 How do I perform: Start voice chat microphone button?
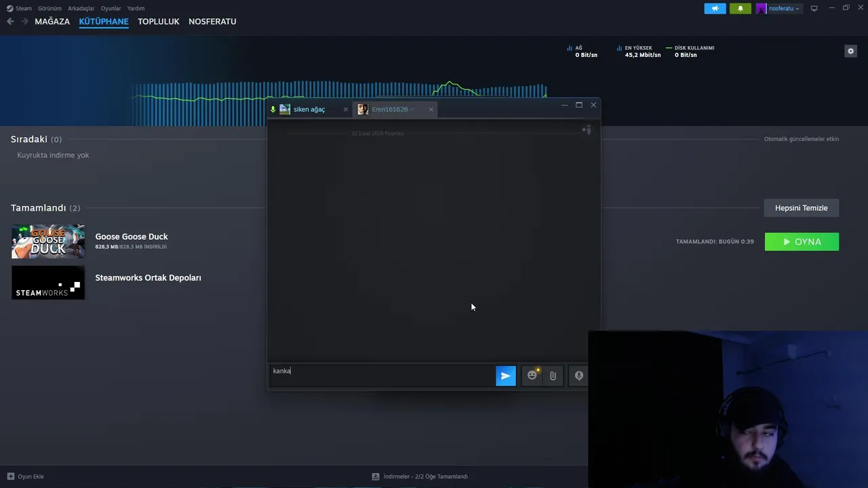pyautogui.click(x=578, y=375)
